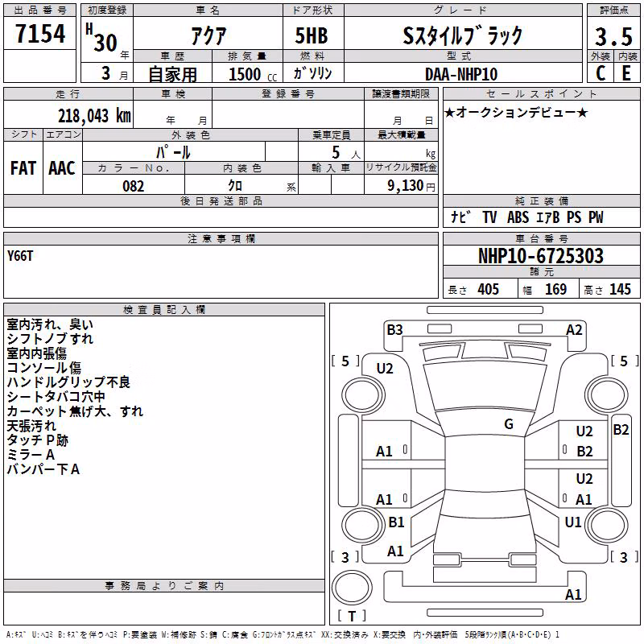Click G windshield mark on diagram
Viewport: 644px width, 644px height.
(509, 423)
